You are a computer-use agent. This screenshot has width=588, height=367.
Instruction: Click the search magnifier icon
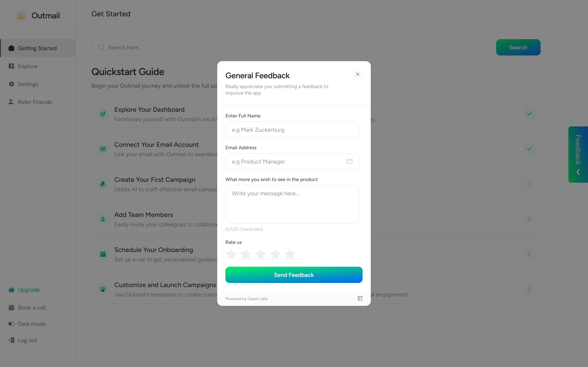tap(101, 47)
